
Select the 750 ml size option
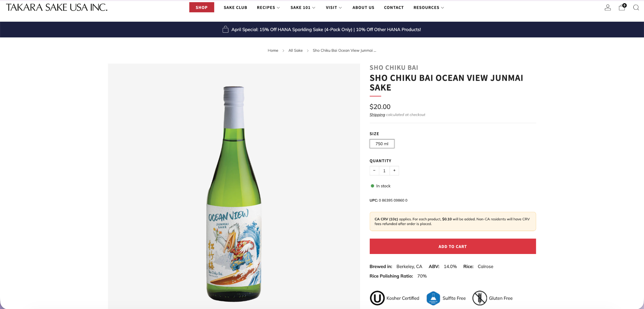coord(382,144)
